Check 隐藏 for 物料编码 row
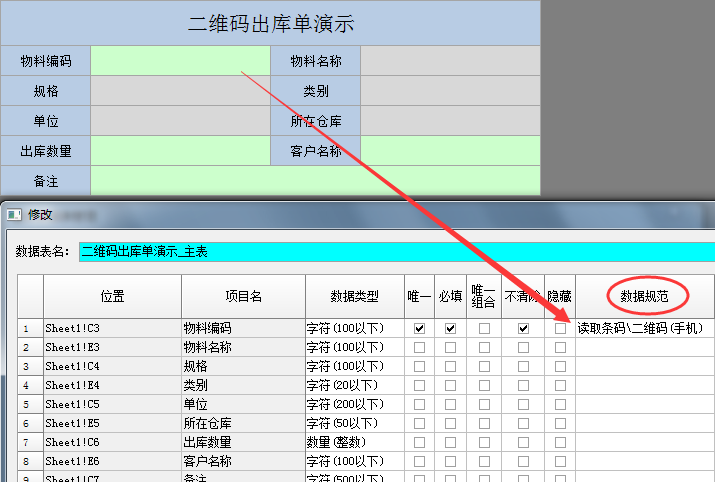This screenshot has width=715, height=482. click(x=560, y=328)
